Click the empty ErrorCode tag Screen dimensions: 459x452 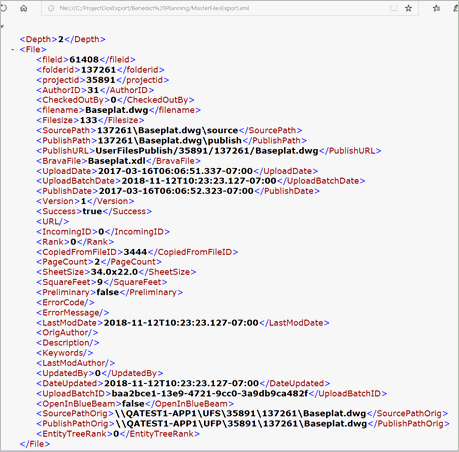(65, 303)
